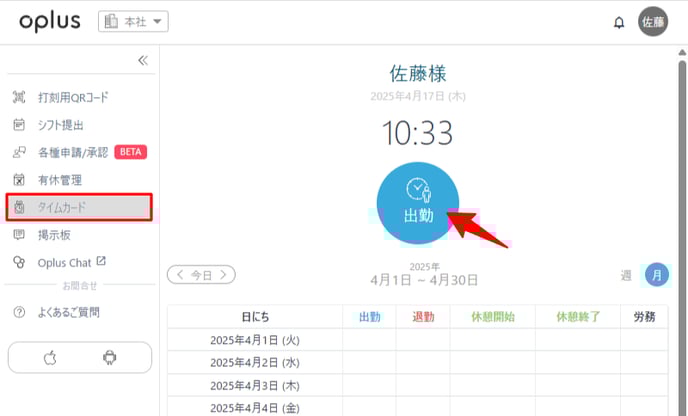Click the Apple app download icon
The width and height of the screenshot is (688, 416).
pyautogui.click(x=49, y=357)
